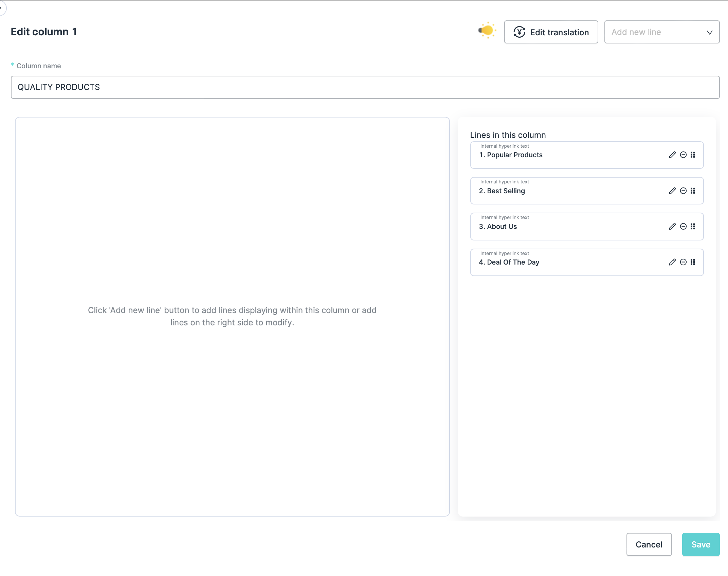Viewport: 728px width, 576px height.
Task: Click the Save button
Action: coord(700,544)
